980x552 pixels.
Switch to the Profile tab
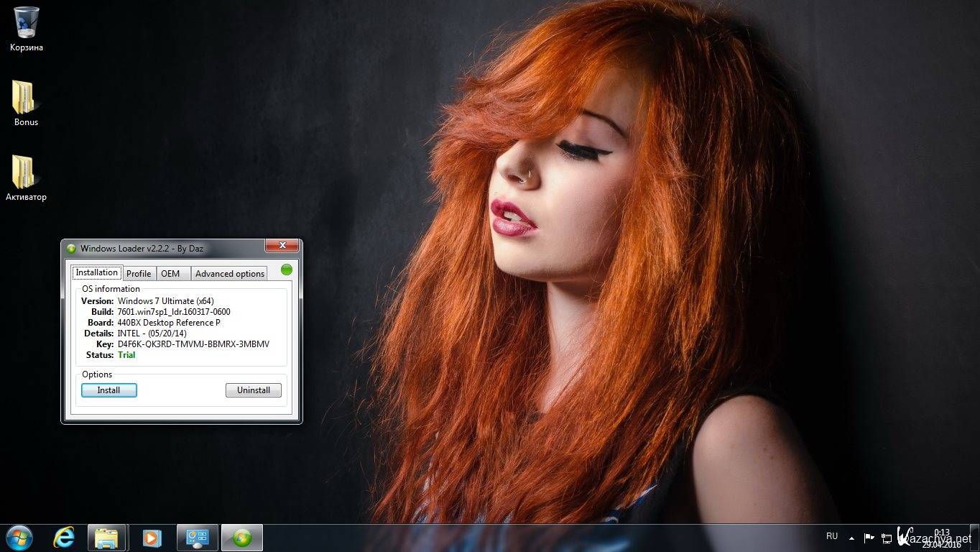[x=139, y=273]
